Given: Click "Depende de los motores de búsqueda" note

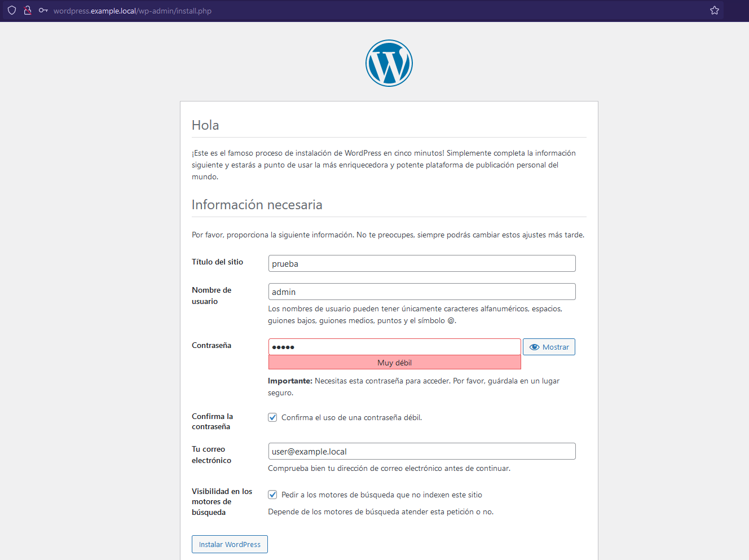Looking at the screenshot, I should click(x=381, y=512).
